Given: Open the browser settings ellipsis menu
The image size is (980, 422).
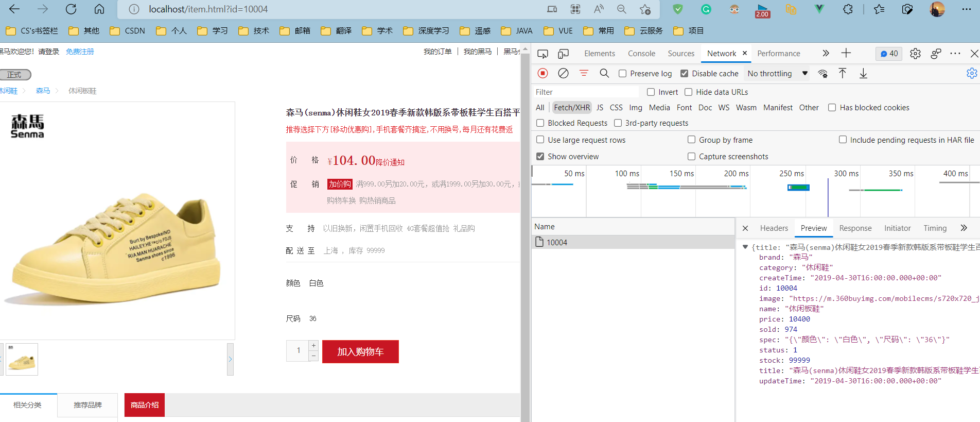Looking at the screenshot, I should click(x=967, y=9).
